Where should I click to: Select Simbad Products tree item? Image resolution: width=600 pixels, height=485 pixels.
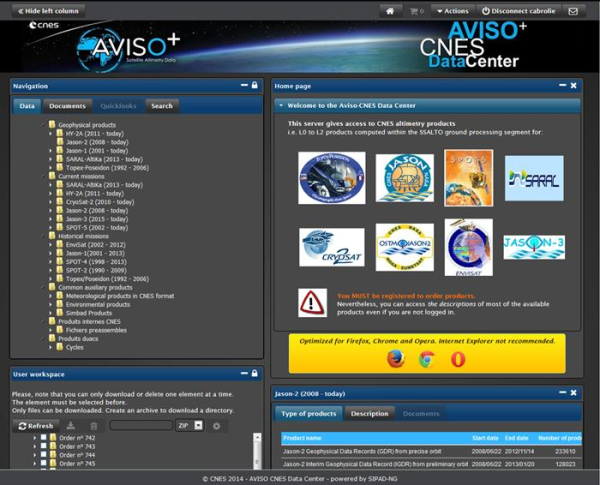coord(89,313)
